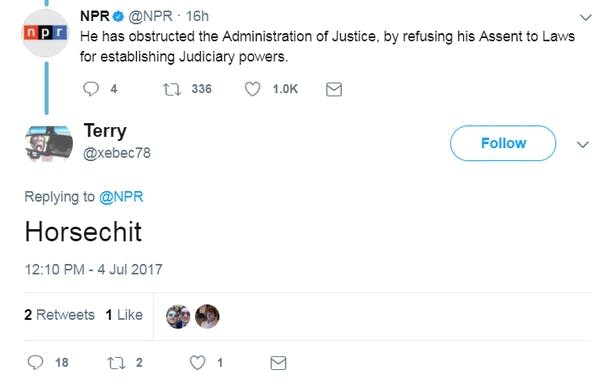Expand the NPR tweet options chevron
The image size is (600, 387).
pyautogui.click(x=585, y=17)
